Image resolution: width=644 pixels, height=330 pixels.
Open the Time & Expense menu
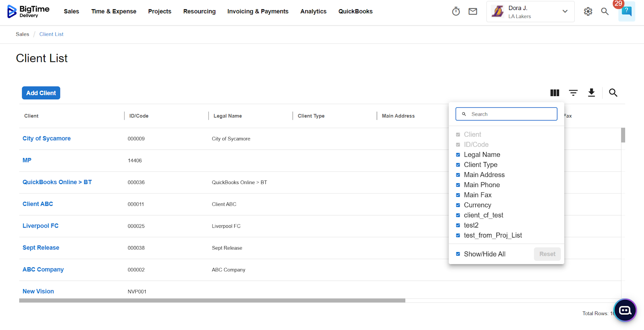[114, 12]
